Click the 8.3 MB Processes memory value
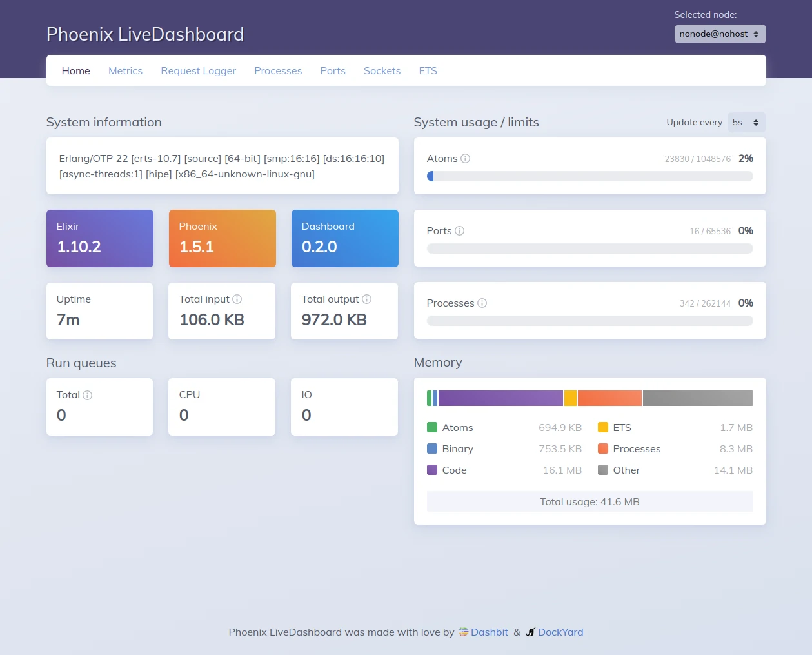Screen dimensions: 812x655 point(737,448)
